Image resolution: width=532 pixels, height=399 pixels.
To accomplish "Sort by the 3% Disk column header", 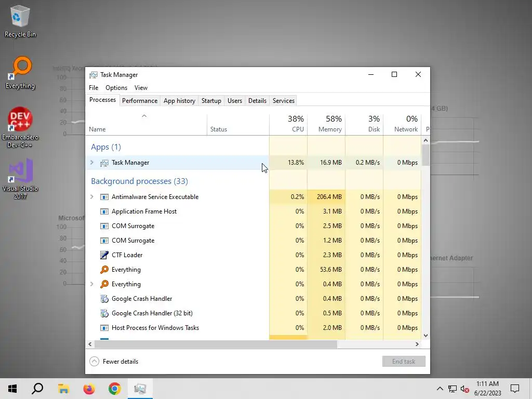I will [x=364, y=125].
